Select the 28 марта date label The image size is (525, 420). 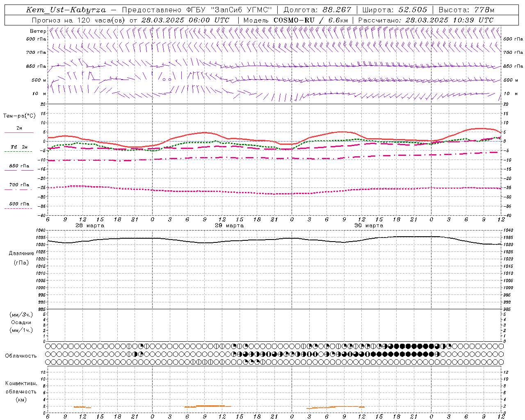[x=89, y=226]
